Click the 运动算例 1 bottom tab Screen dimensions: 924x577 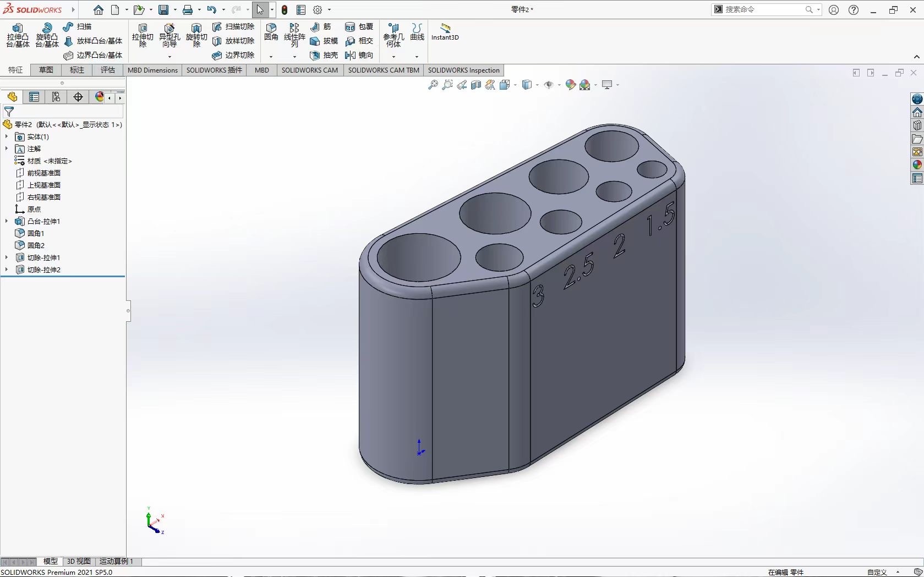pyautogui.click(x=116, y=561)
